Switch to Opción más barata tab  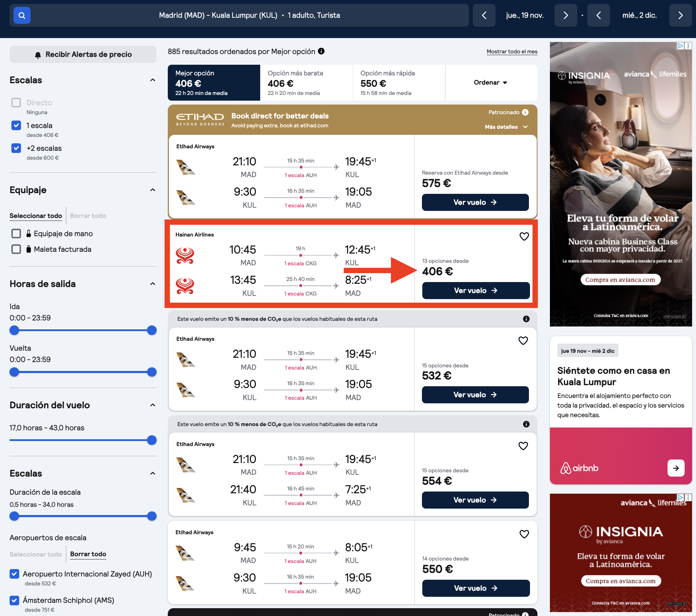tap(306, 83)
